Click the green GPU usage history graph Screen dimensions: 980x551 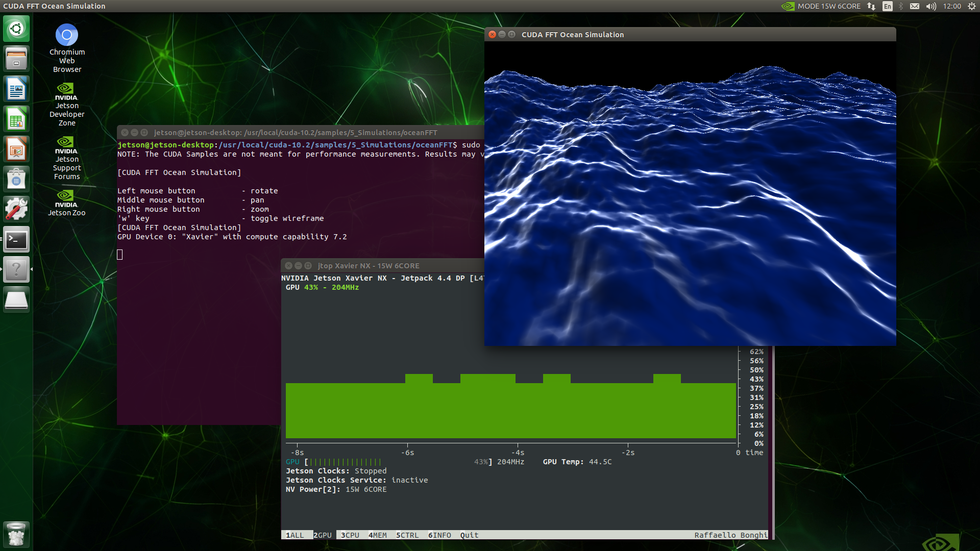(x=511, y=406)
